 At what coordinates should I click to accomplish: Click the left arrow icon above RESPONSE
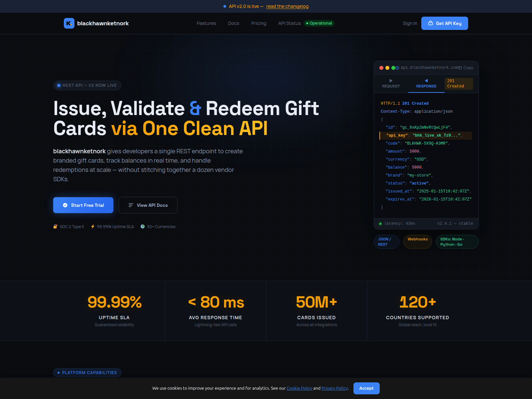tap(426, 81)
